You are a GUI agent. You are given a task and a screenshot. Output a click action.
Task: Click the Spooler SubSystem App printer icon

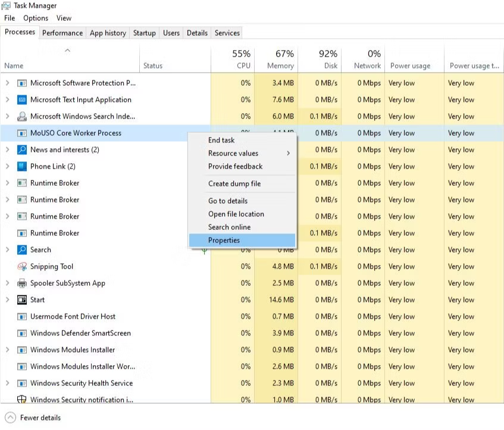point(21,283)
